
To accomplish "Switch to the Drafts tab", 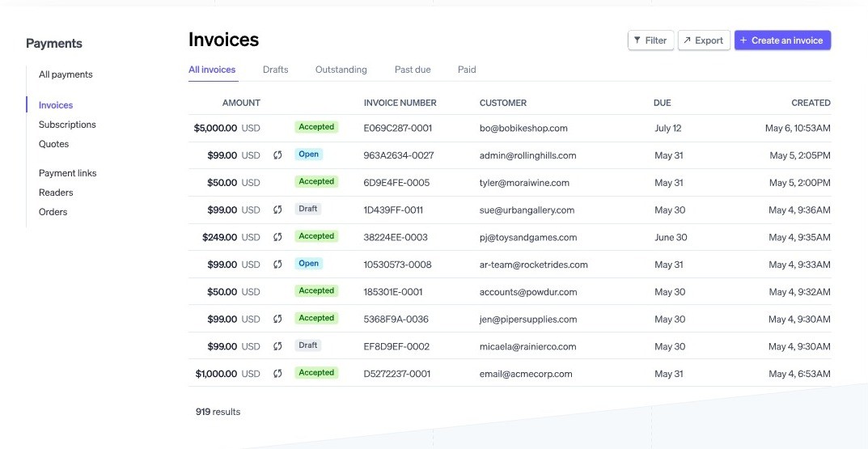I will pyautogui.click(x=276, y=70).
